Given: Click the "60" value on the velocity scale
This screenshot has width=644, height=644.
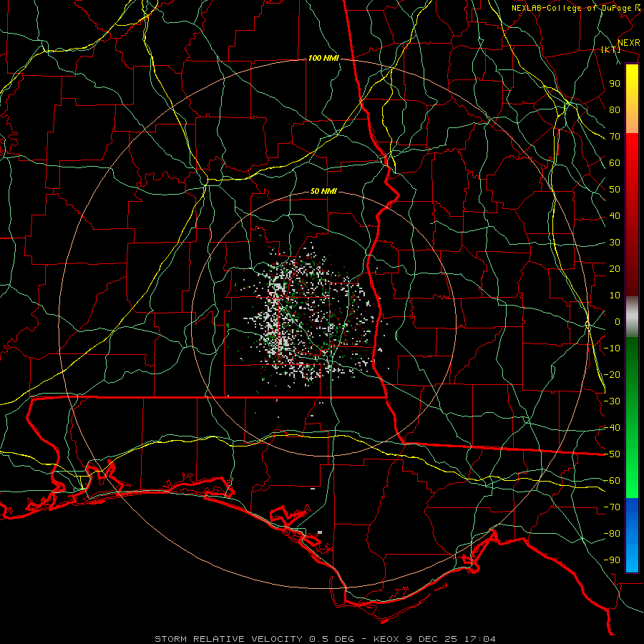Looking at the screenshot, I should click(x=615, y=163).
